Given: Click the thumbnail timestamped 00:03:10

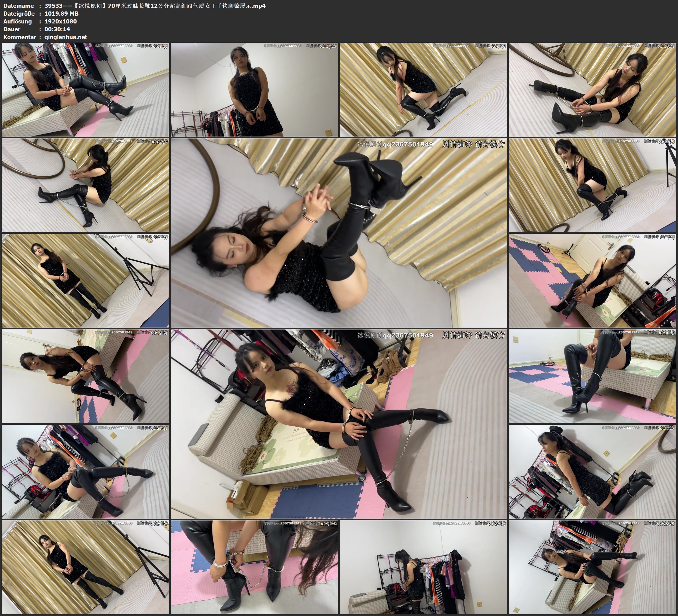Looking at the screenshot, I should coord(254,89).
